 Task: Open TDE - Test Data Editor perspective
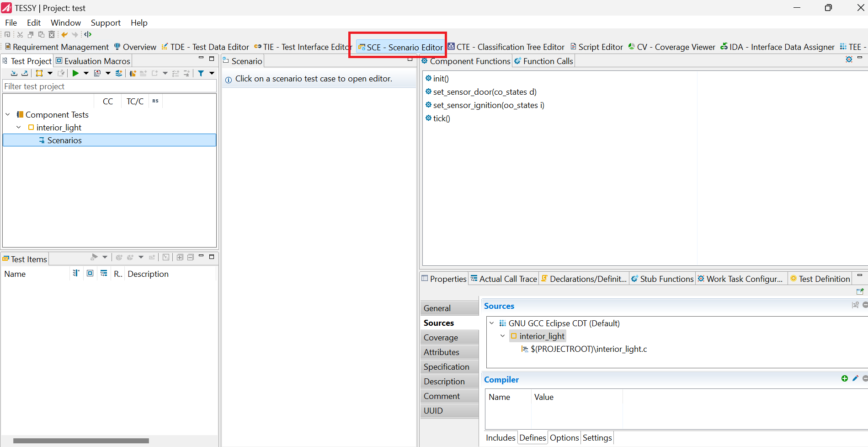click(x=205, y=47)
